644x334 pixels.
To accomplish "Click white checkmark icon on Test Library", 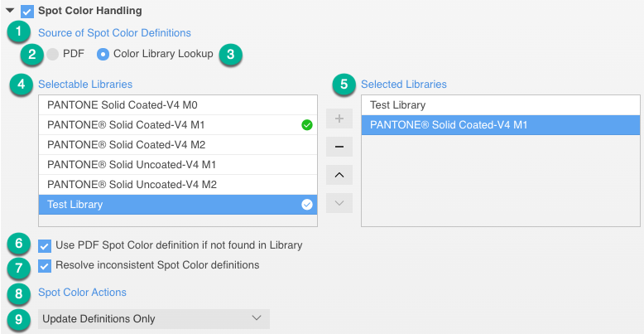I will [307, 204].
